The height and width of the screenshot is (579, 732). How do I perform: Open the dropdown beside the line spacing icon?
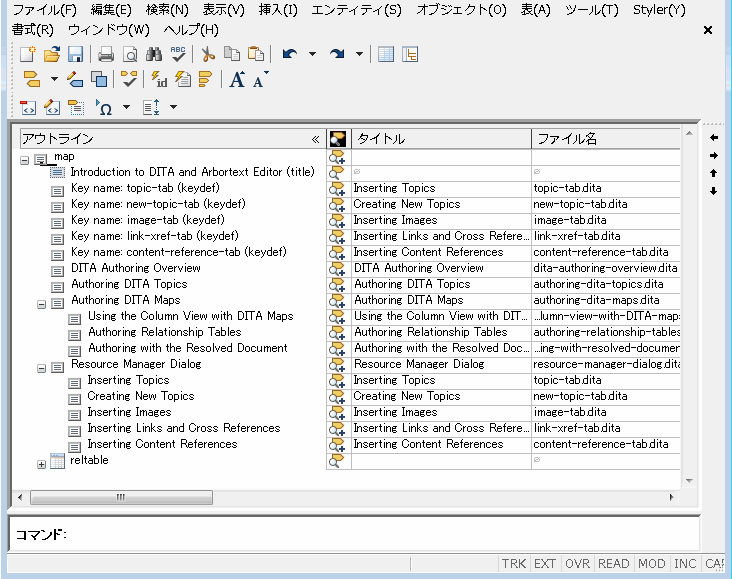click(173, 107)
